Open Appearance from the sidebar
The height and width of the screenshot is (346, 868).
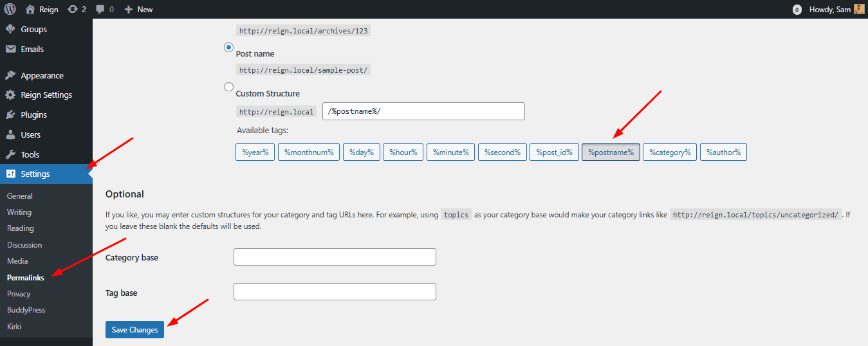(42, 75)
